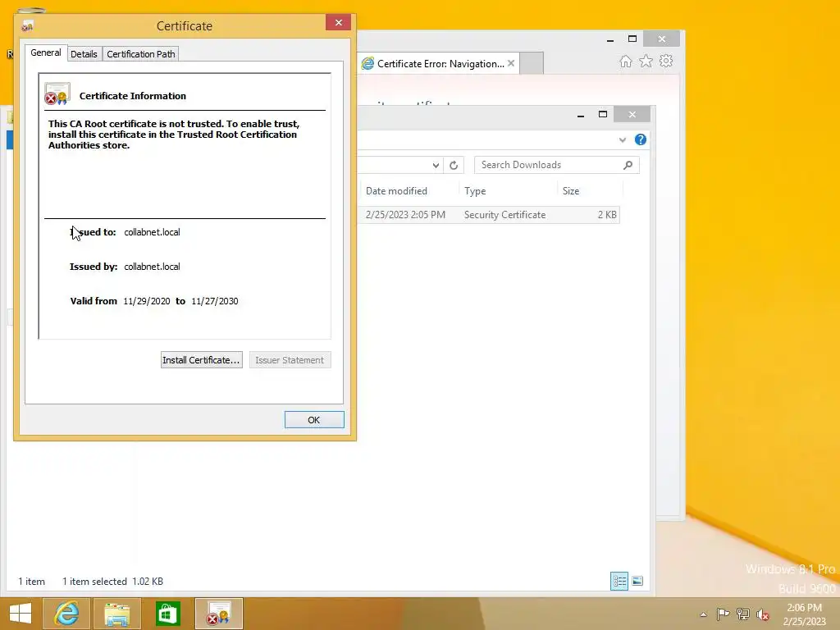Maximize the Internet Explorer window
Screen dimensions: 840x630
tap(632, 39)
